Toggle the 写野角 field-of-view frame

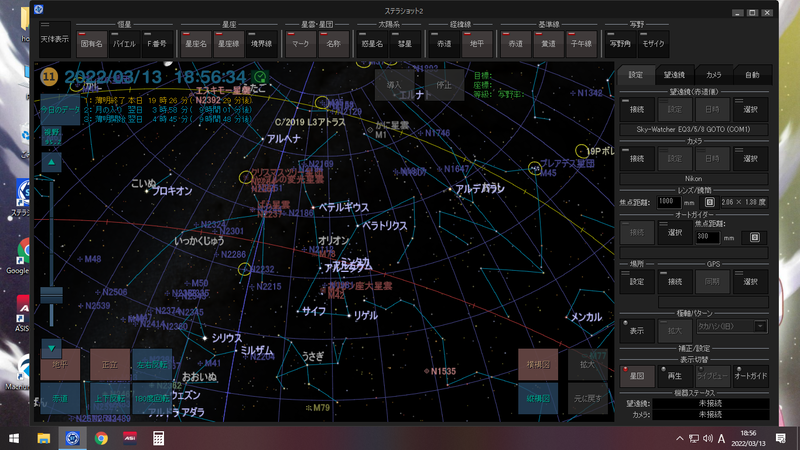coord(620,44)
